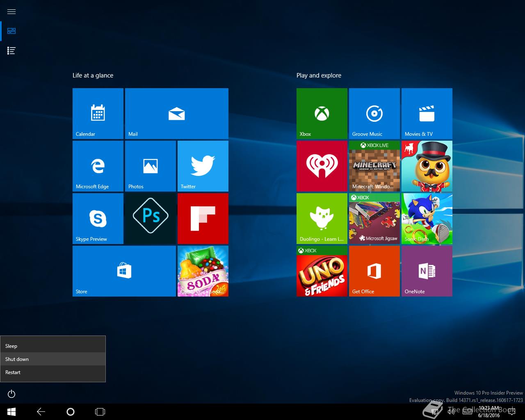
Task: Open the Xbox tile
Action: coord(322,114)
